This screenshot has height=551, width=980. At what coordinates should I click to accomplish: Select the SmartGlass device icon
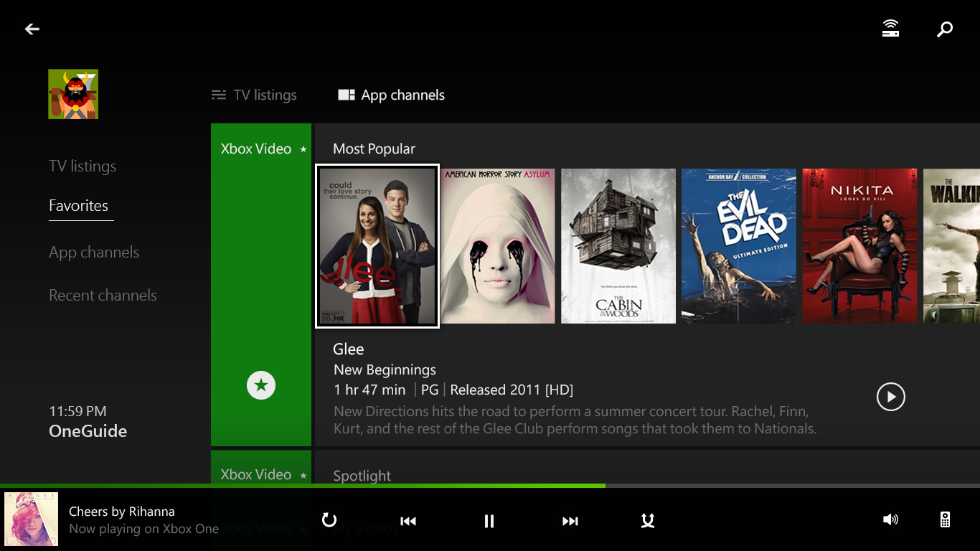(944, 519)
